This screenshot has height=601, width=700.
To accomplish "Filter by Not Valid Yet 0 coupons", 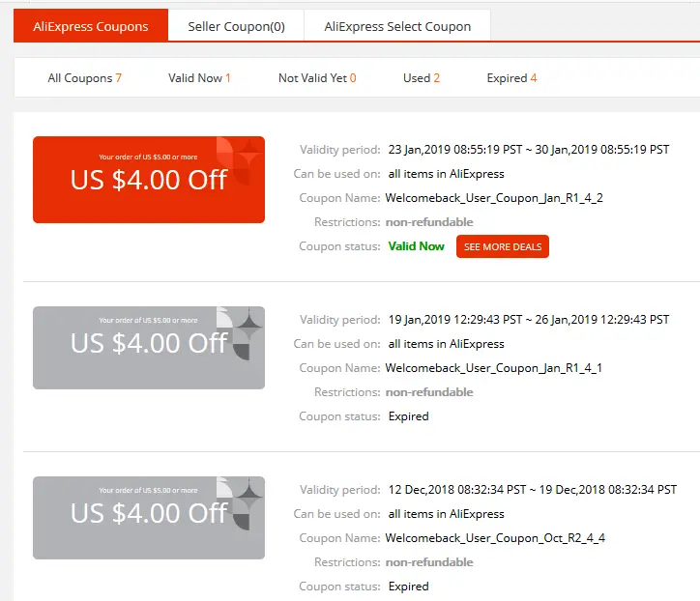I will (x=317, y=78).
